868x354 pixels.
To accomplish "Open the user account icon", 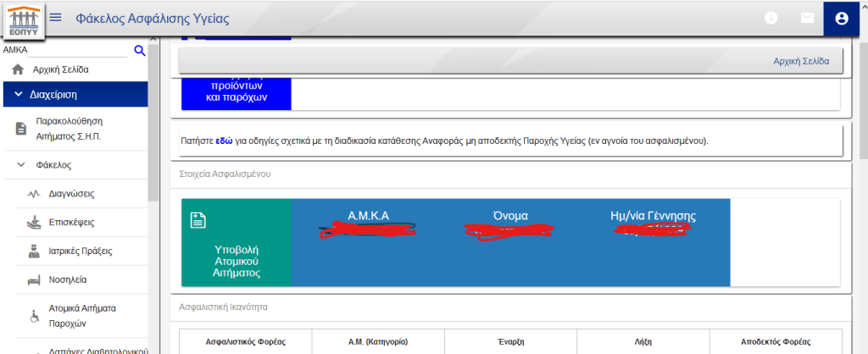I will pyautogui.click(x=841, y=18).
